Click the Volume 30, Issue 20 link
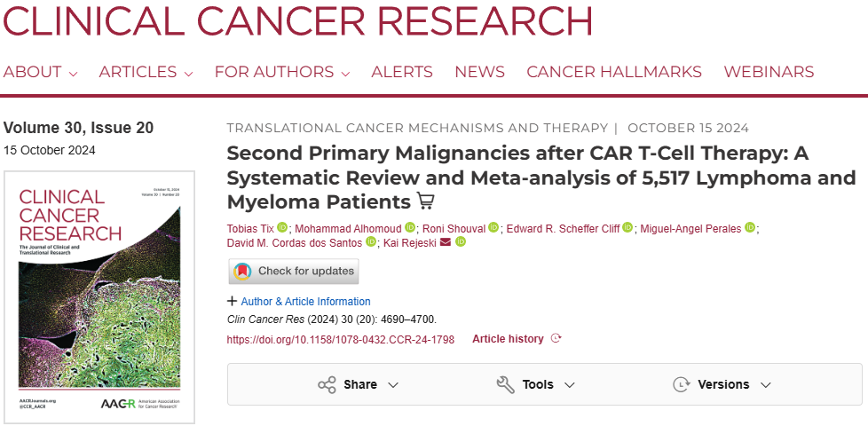The width and height of the screenshot is (868, 426). pos(78,128)
